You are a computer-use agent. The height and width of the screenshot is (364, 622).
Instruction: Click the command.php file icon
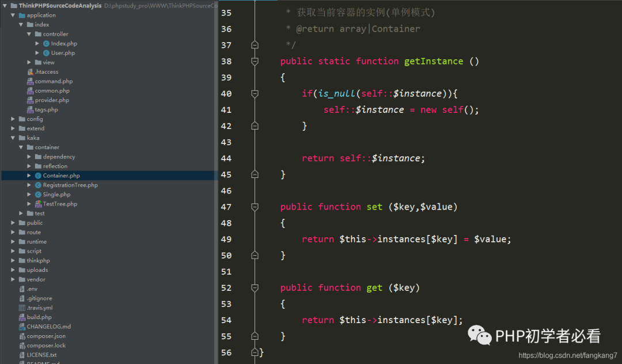[30, 81]
